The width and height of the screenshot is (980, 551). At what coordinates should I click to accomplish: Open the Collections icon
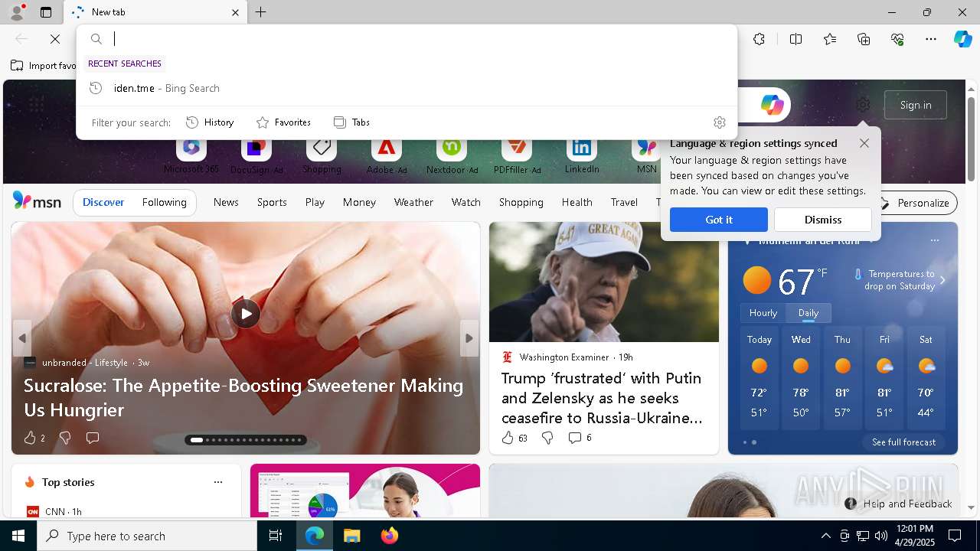[x=864, y=39]
